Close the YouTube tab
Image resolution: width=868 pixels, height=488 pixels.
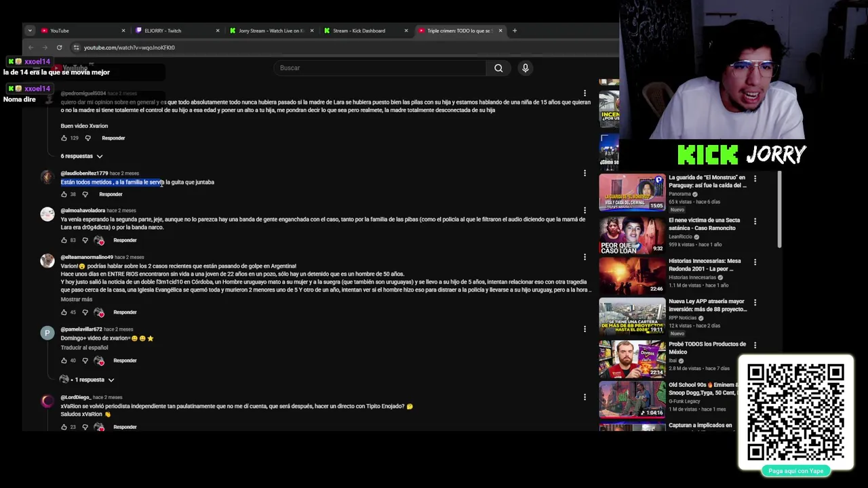(x=123, y=30)
